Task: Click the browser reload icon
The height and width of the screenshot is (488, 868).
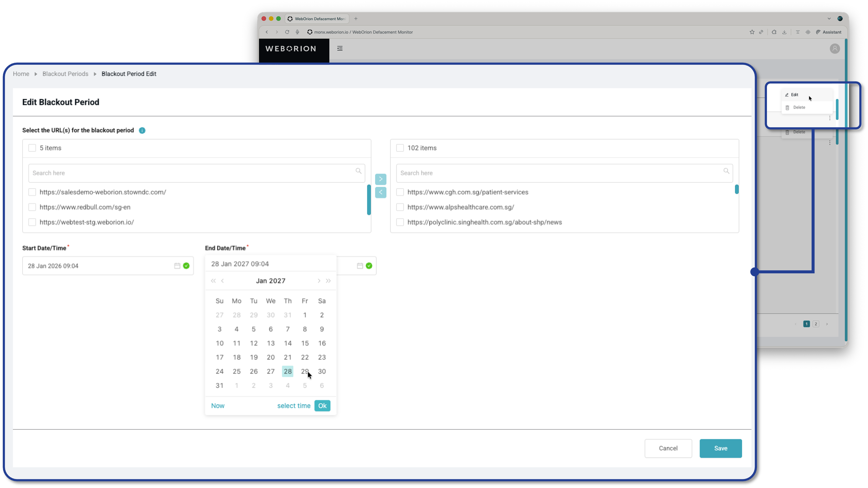Action: (287, 32)
